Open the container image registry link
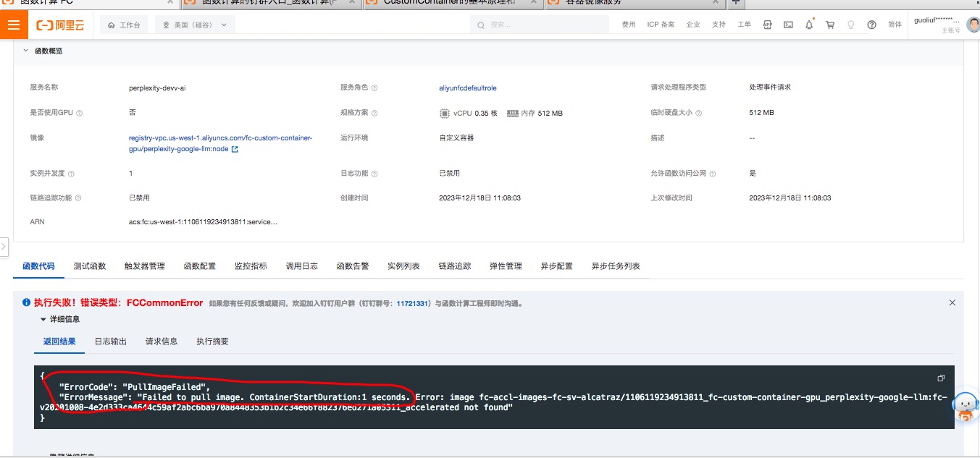The width and height of the screenshot is (980, 458). pos(220,143)
